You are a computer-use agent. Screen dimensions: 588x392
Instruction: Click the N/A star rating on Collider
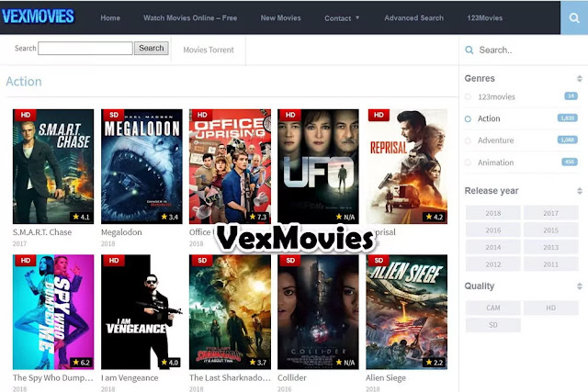coord(345,363)
